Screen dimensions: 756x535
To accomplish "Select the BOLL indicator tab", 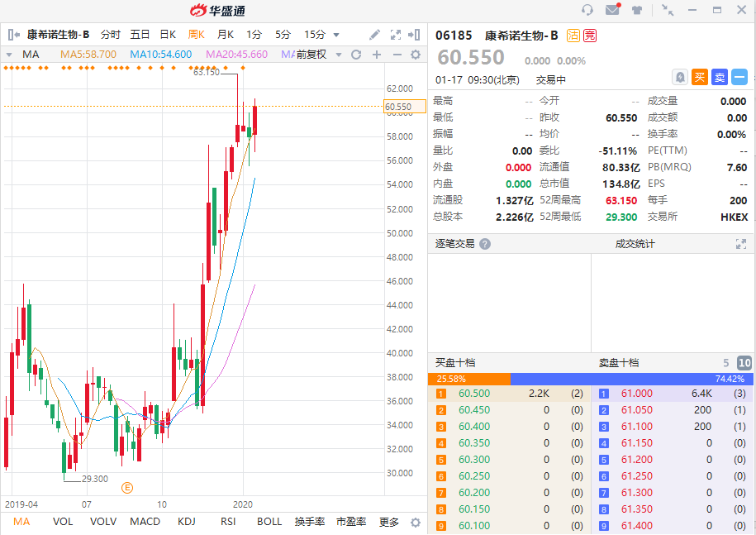I will [x=269, y=522].
